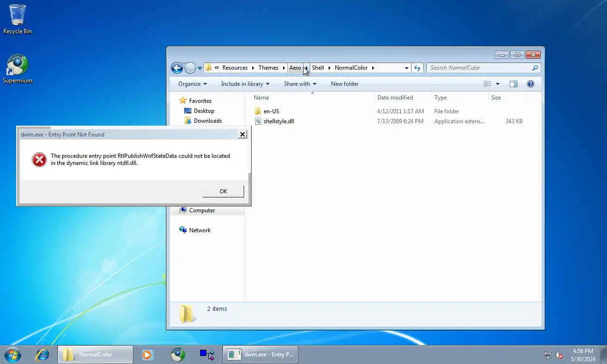
Task: Sort by the Type column header
Action: coord(460,98)
